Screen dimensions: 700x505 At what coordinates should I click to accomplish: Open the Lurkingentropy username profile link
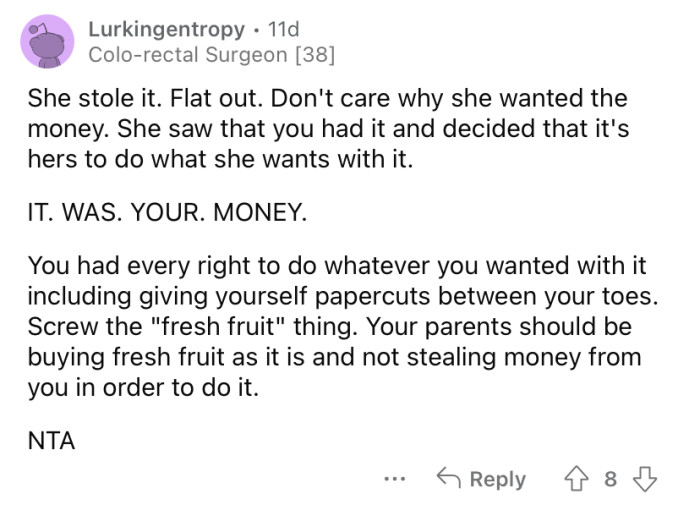click(x=165, y=30)
